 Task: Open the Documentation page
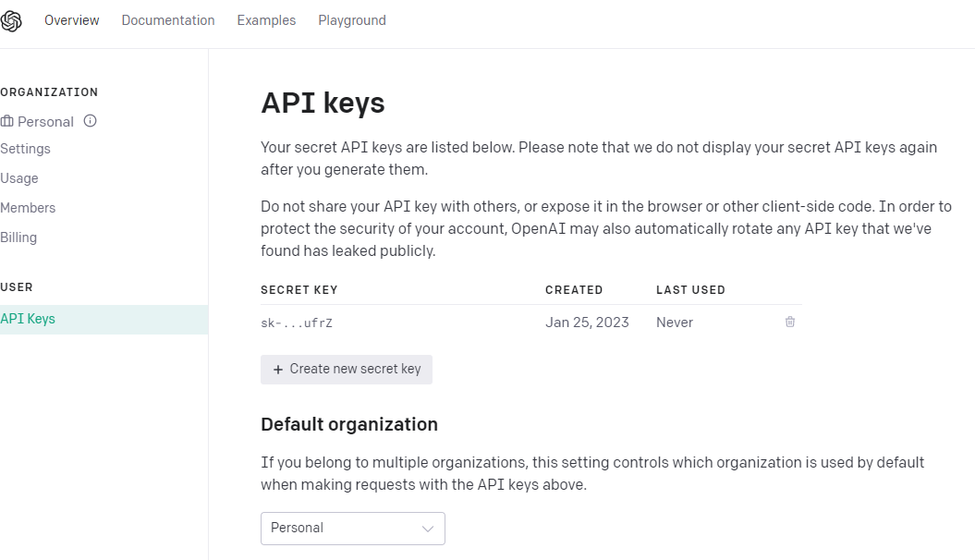point(168,20)
